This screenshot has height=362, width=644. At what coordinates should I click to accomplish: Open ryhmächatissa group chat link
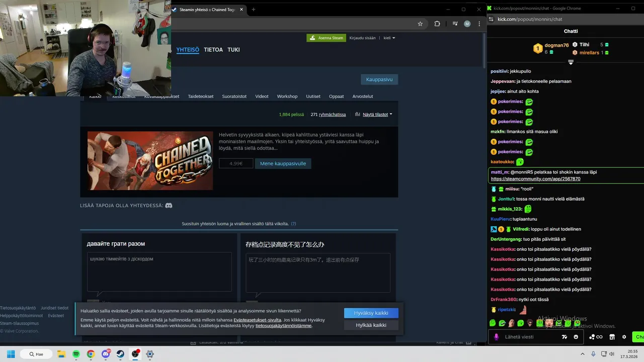coord(332,115)
